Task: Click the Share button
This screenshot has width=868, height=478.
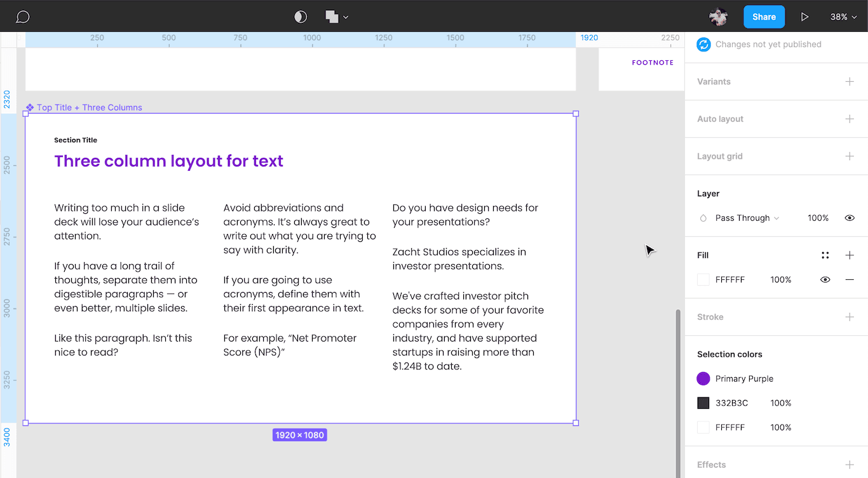Action: click(764, 17)
